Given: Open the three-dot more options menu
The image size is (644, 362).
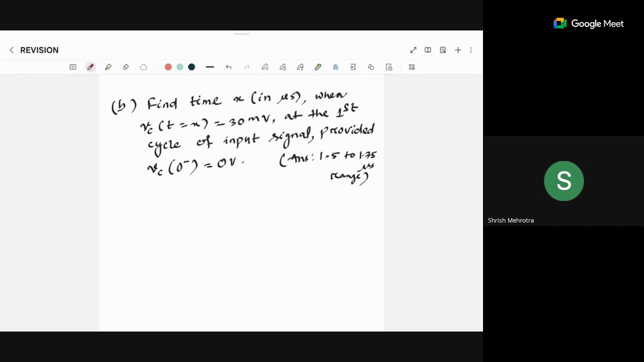Looking at the screenshot, I should pos(471,50).
